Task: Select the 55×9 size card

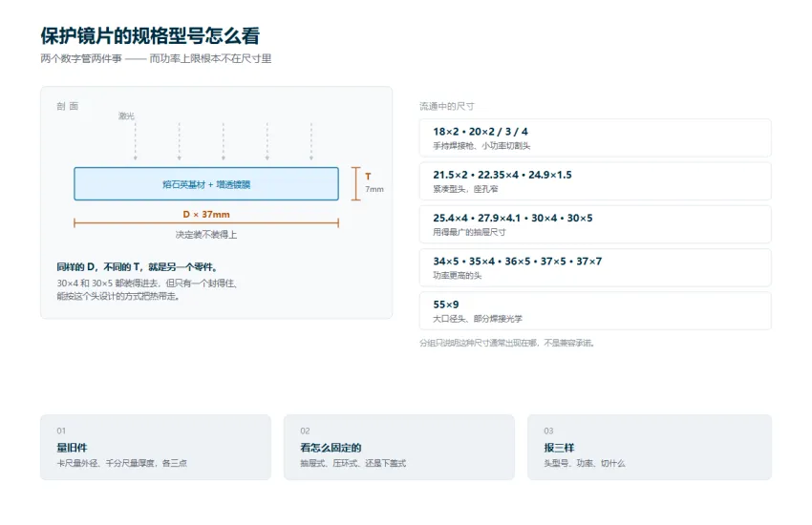Action: (x=595, y=310)
